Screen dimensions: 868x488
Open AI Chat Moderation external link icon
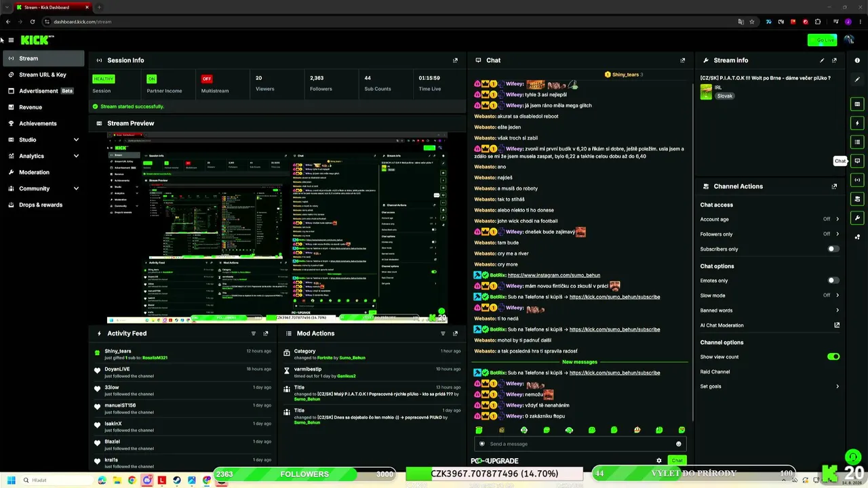point(837,325)
